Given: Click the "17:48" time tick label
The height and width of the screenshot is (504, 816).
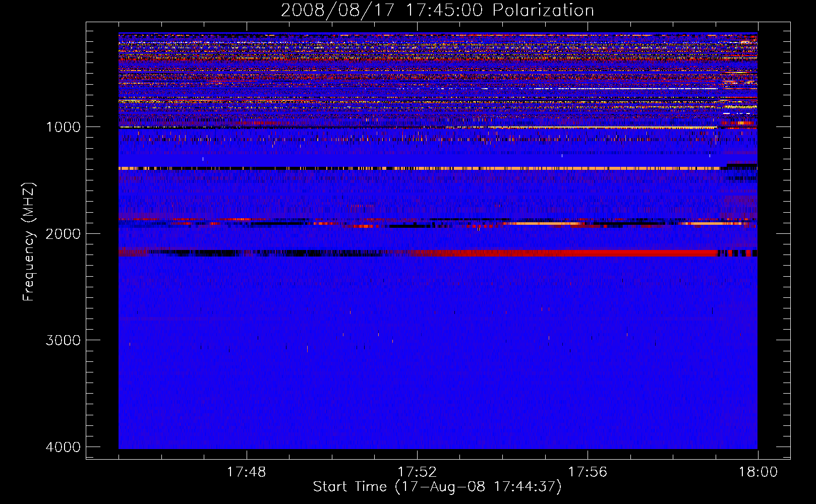Looking at the screenshot, I should [246, 472].
